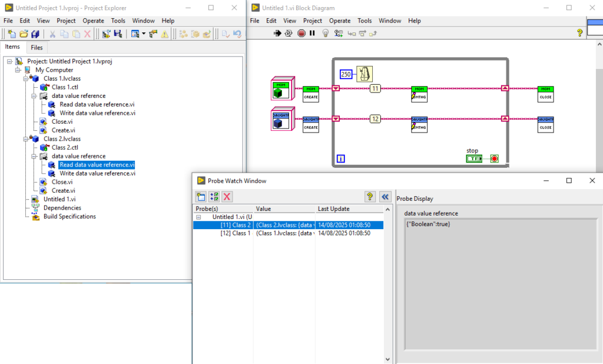Click the red loop condition stop terminal
The height and width of the screenshot is (364, 603).
[495, 158]
